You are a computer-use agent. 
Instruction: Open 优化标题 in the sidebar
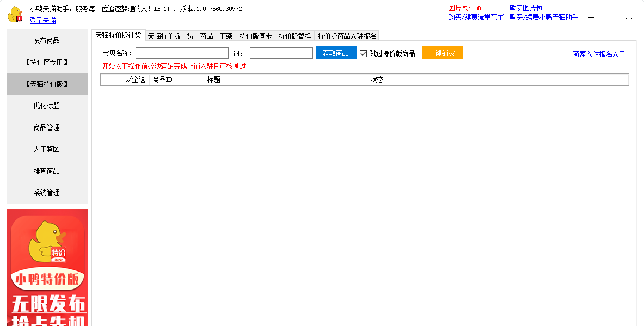47,106
